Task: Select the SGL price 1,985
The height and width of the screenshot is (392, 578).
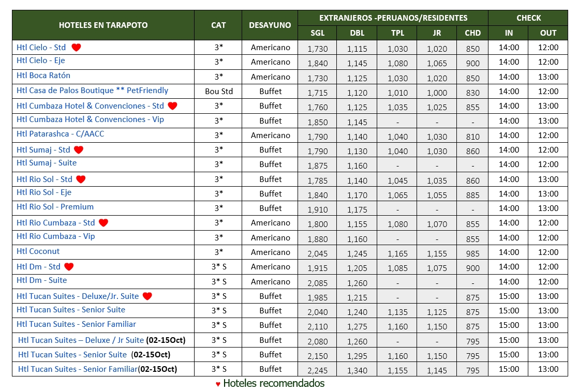Action: click(318, 297)
